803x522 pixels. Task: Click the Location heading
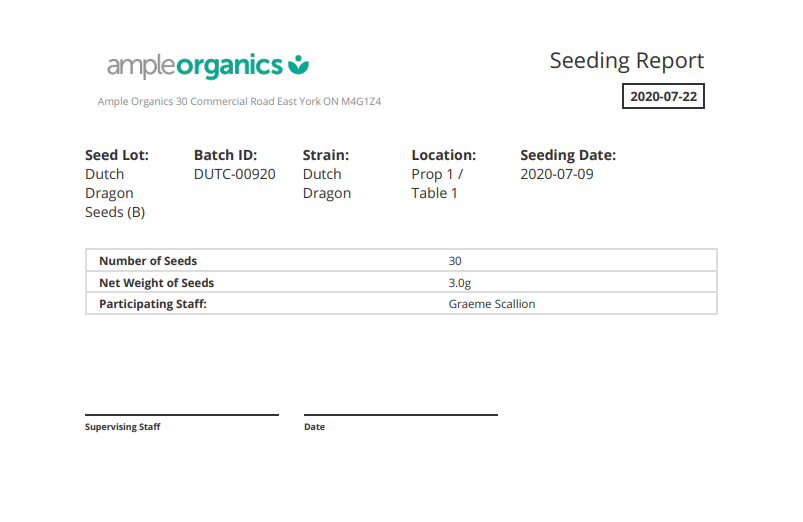pyautogui.click(x=443, y=155)
